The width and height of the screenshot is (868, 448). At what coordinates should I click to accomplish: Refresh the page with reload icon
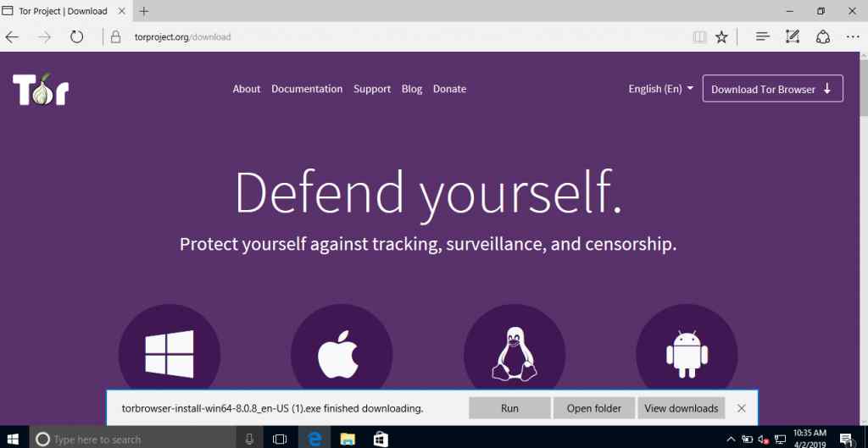[76, 37]
